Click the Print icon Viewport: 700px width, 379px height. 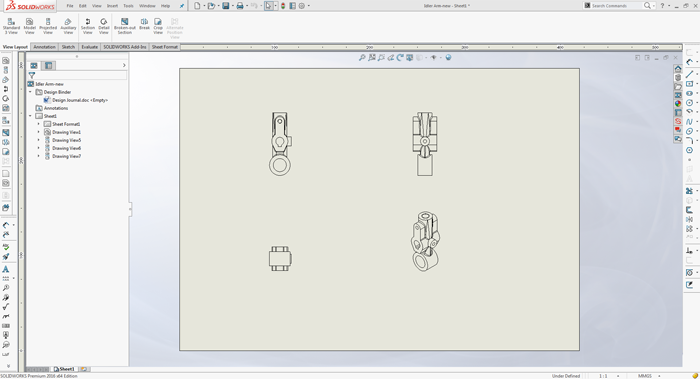click(240, 6)
